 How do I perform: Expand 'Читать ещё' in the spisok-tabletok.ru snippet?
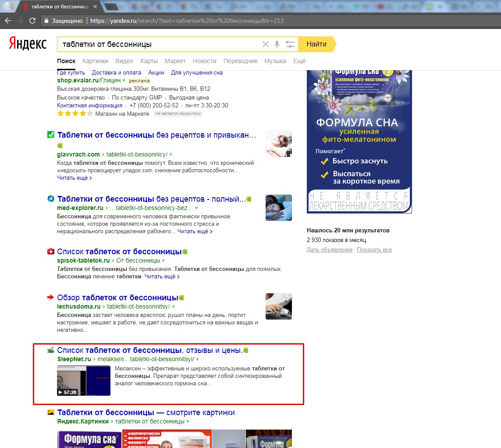coord(162,277)
